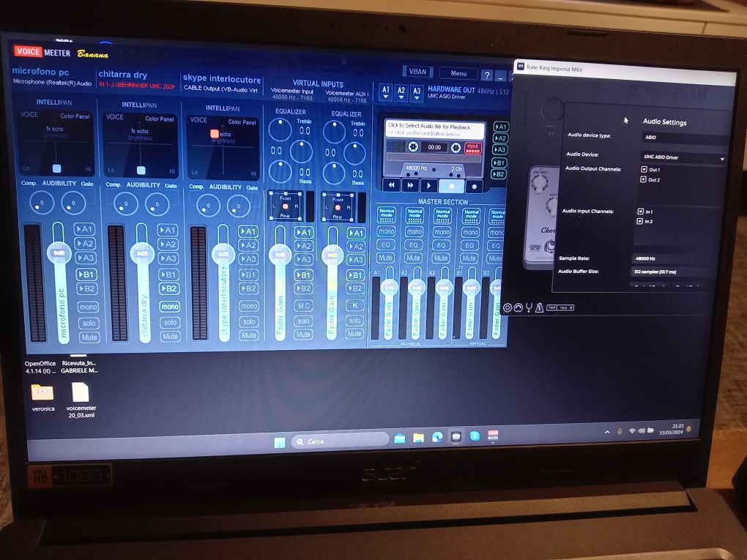Toggle the metronome icon in Tone King
This screenshot has width=747, height=560.
[539, 307]
